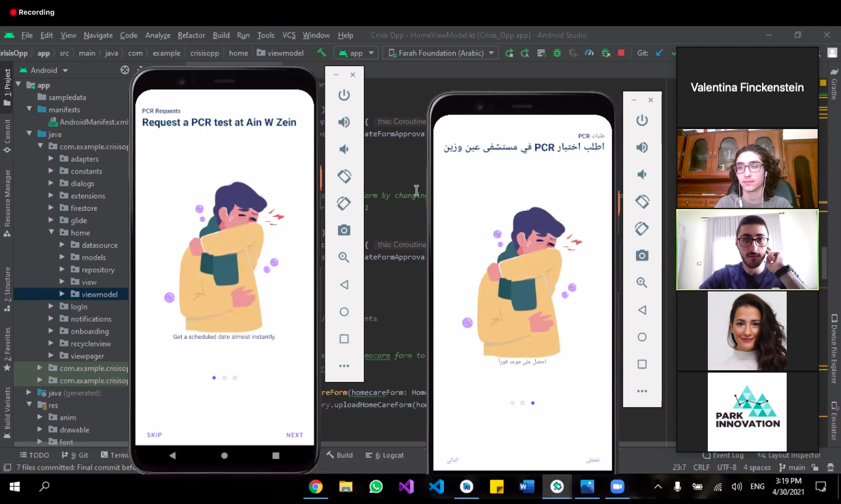Screen dimensions: 841x504
Task: Open the Profiler gauge icon in toolbar
Action: [589, 53]
